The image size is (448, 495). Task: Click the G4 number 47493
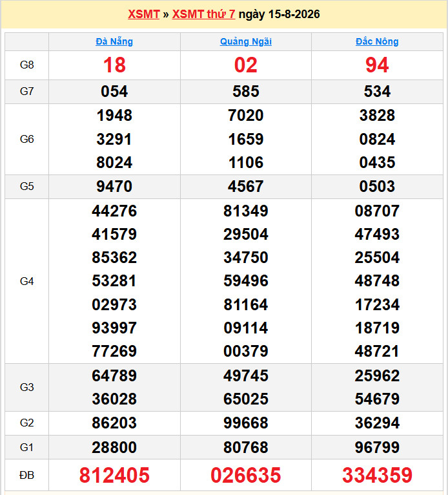click(x=377, y=234)
